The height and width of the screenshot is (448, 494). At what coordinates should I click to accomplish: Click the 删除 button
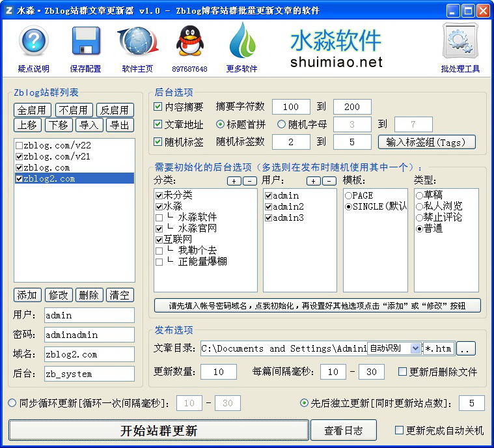[89, 295]
